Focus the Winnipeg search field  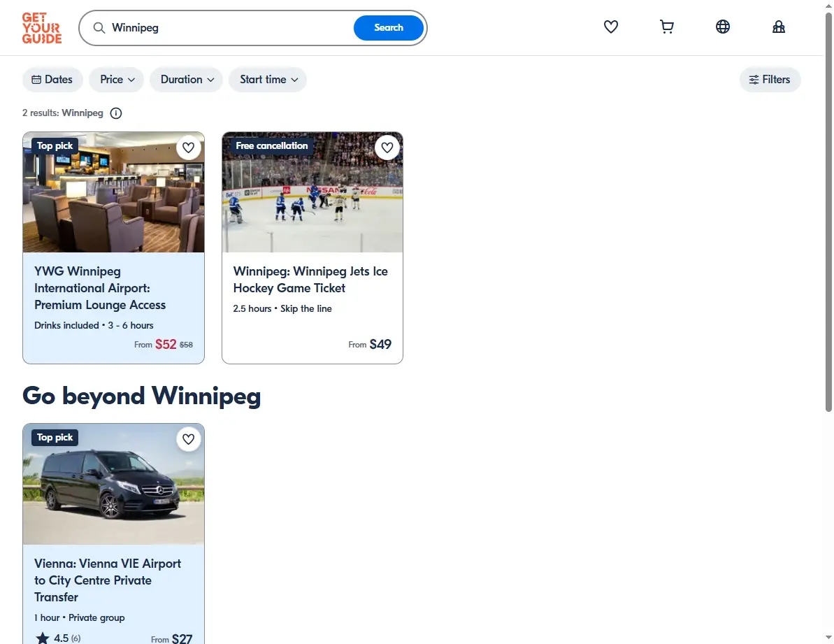pyautogui.click(x=229, y=28)
